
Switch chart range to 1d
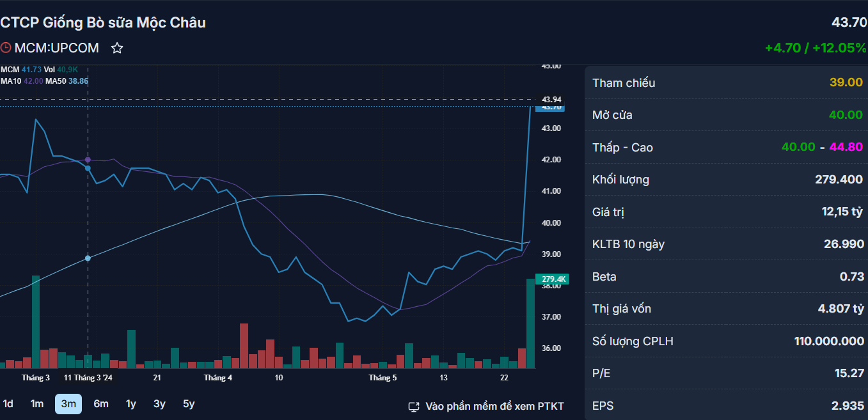[8, 404]
